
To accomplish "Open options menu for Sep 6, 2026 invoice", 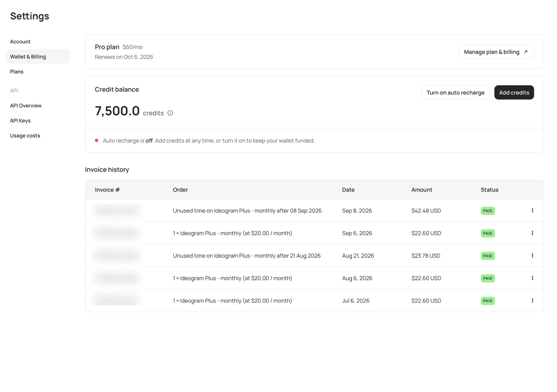I will (532, 233).
